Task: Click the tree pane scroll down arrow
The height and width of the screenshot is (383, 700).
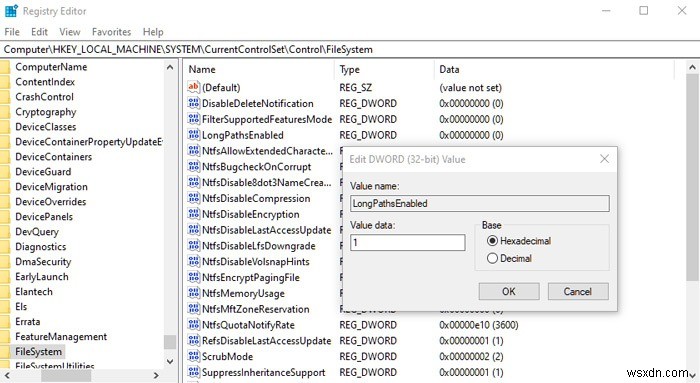Action: [x=170, y=361]
